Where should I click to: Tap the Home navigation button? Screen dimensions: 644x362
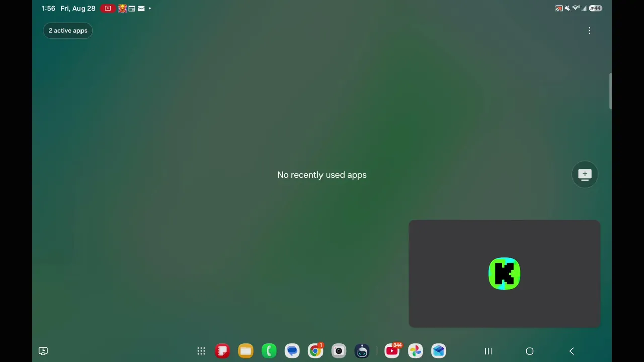point(530,351)
